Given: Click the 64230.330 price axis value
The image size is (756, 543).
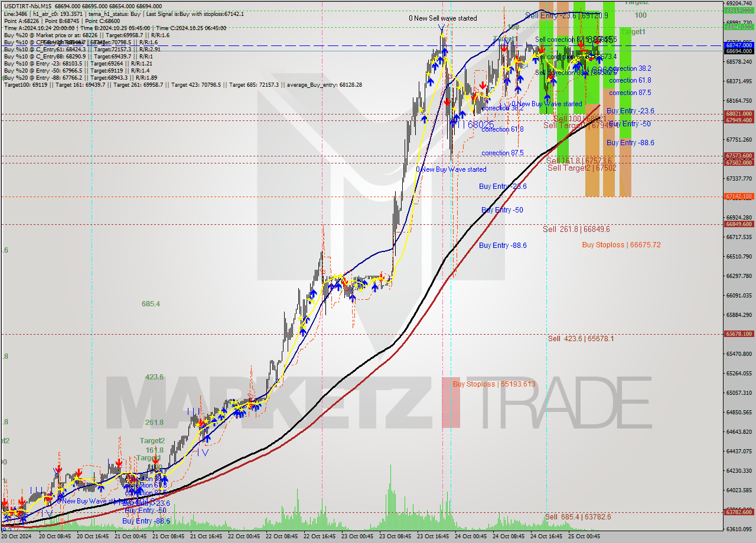Looking at the screenshot, I should point(739,471).
